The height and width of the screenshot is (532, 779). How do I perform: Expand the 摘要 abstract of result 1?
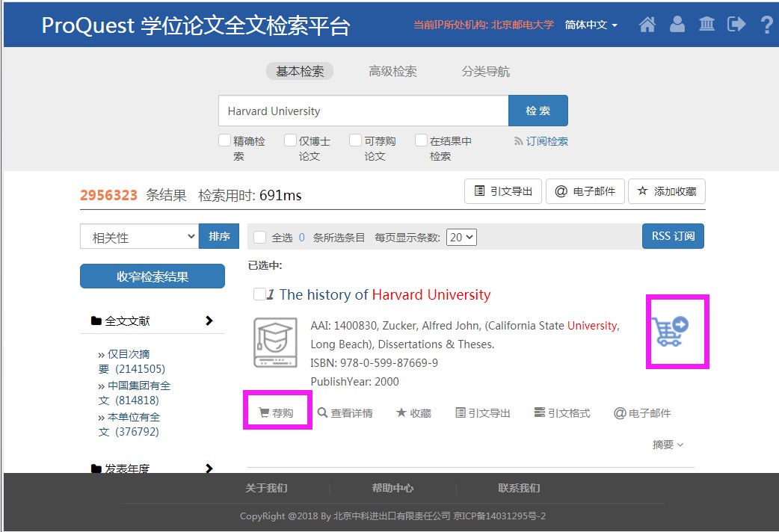pos(668,445)
